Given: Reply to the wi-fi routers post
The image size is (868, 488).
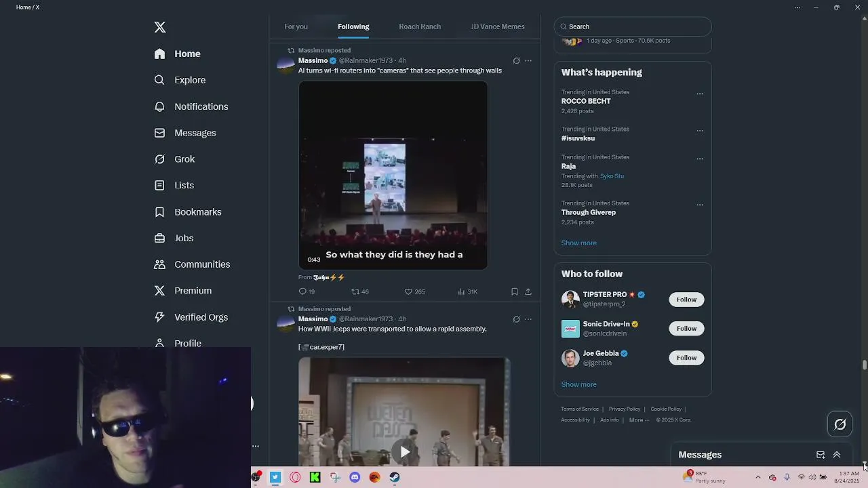Looking at the screenshot, I should tap(307, 291).
